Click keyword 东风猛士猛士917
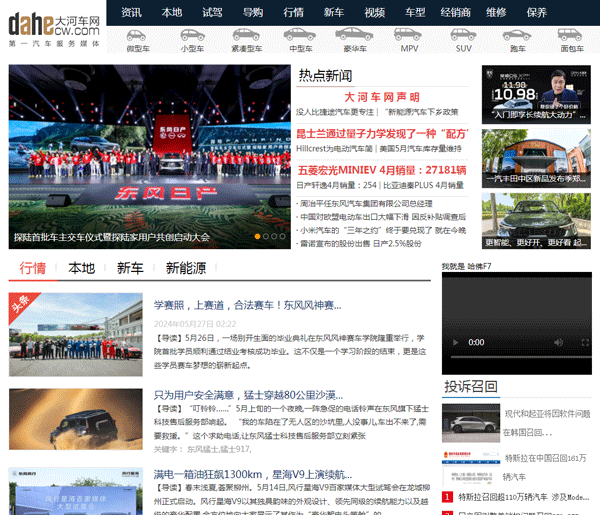Viewport: 600px width, 515px height. (219, 449)
